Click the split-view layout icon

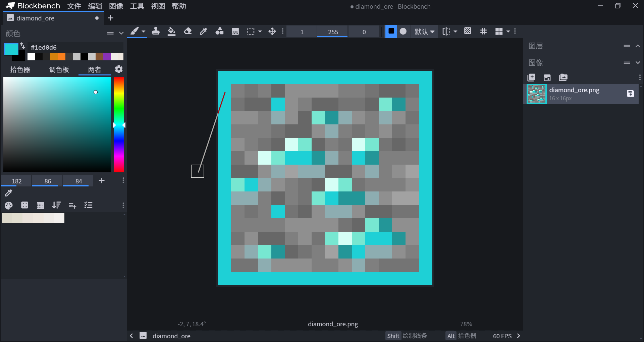click(499, 32)
